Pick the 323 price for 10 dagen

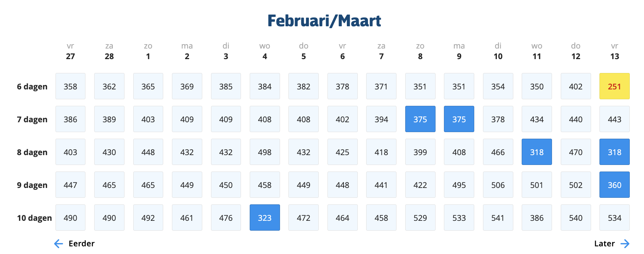coord(265,218)
